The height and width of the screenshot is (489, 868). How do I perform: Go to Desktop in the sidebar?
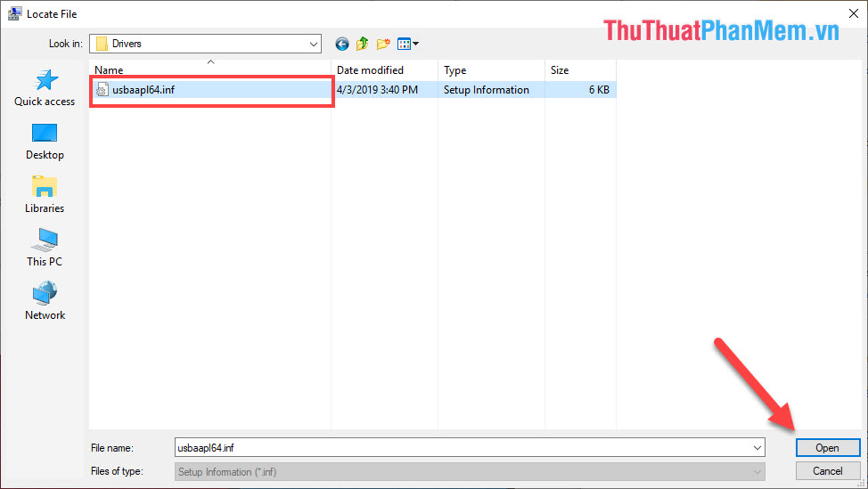(45, 142)
